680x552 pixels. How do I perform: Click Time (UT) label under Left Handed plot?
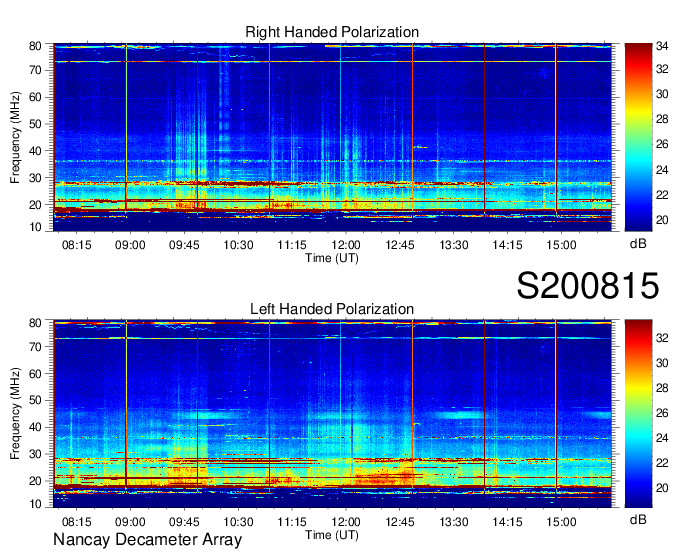332,535
